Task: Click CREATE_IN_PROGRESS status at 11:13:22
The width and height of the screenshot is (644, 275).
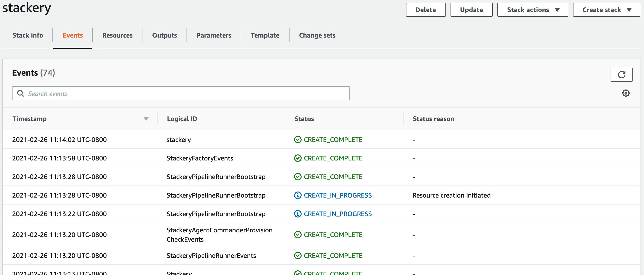Action: [x=338, y=214]
